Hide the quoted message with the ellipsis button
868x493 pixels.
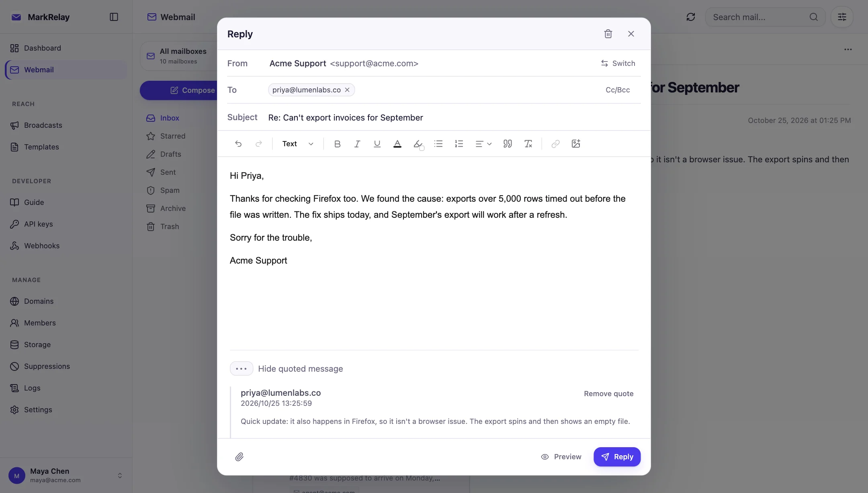[241, 369]
